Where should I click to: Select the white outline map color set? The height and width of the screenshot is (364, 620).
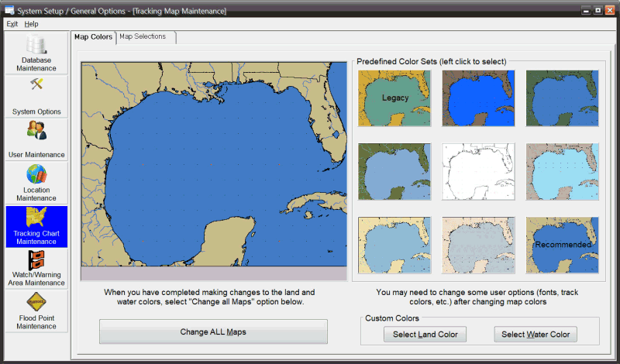pyautogui.click(x=479, y=171)
